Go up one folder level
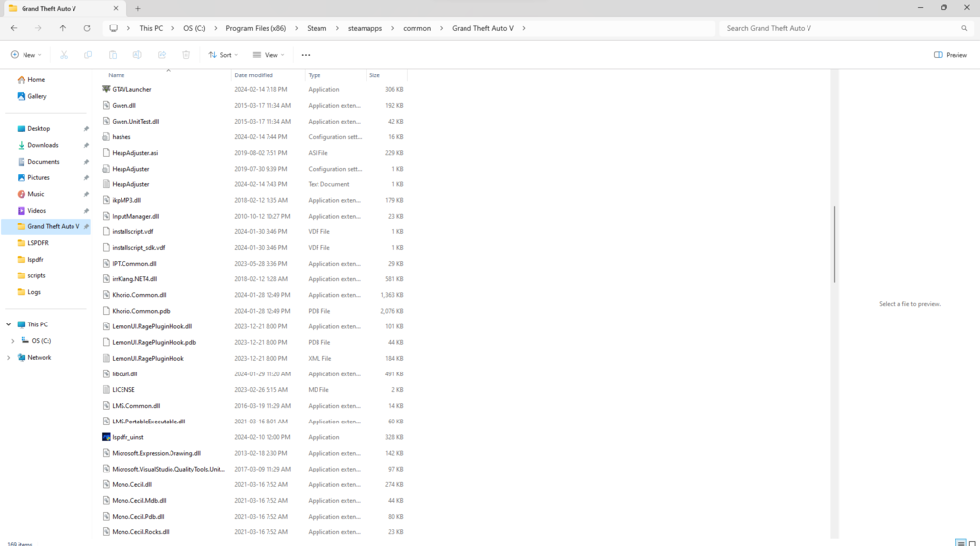 (x=63, y=28)
